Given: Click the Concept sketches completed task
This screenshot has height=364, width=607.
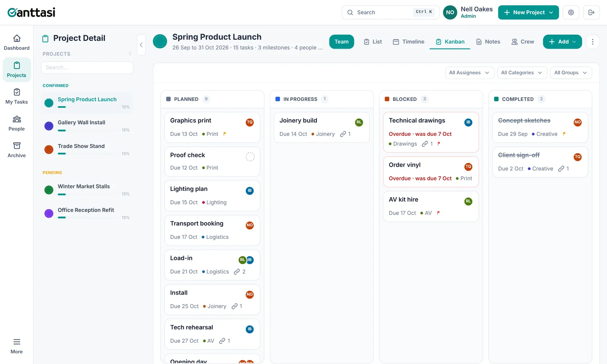Looking at the screenshot, I should point(540,127).
